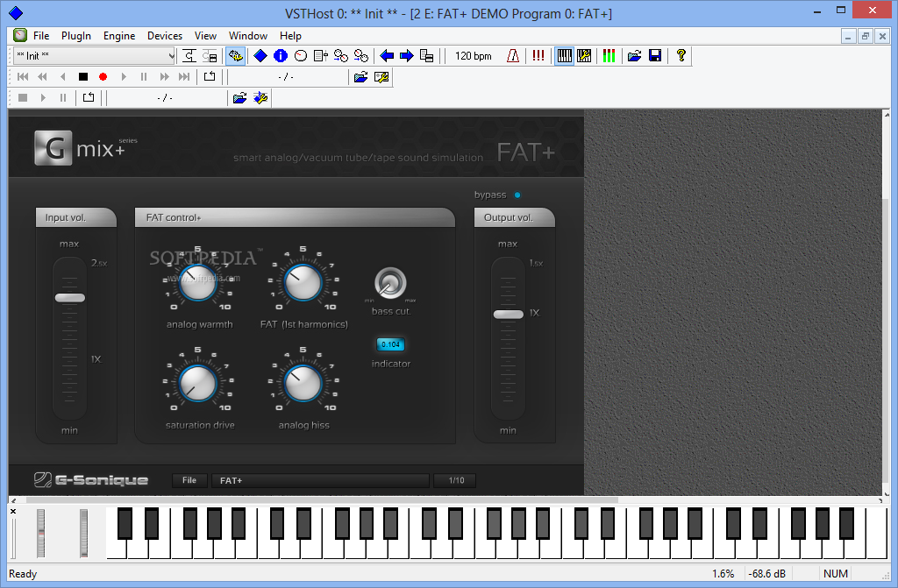Click the yellow question mark help icon
The width and height of the screenshot is (898, 588).
pos(681,55)
